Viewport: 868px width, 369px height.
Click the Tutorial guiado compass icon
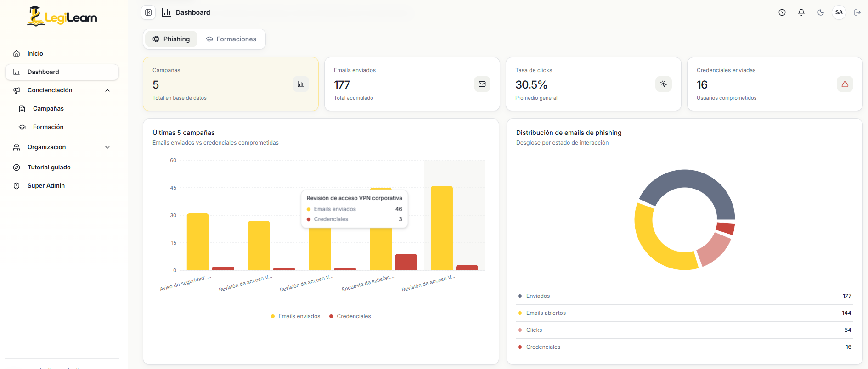click(x=17, y=168)
